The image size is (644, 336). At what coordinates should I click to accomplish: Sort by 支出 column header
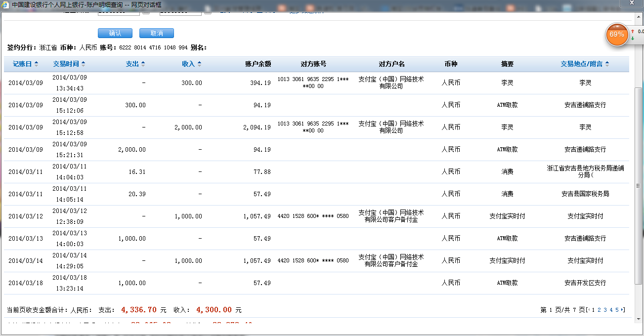coord(135,64)
